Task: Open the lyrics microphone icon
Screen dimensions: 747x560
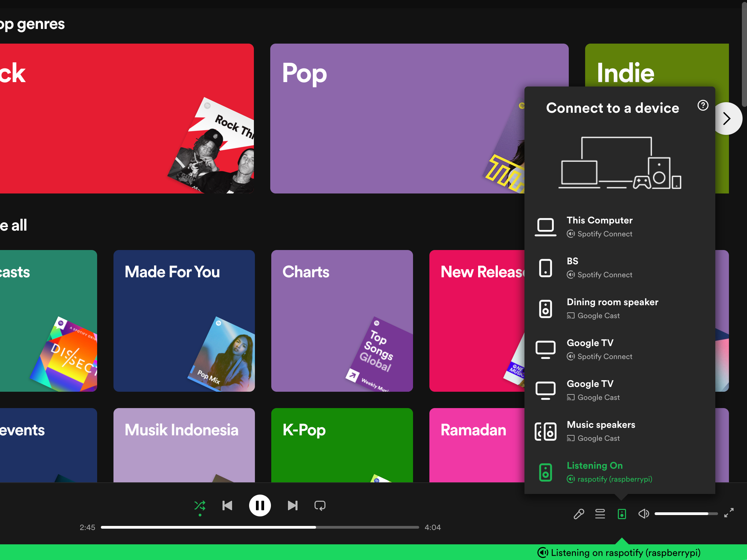Action: click(x=579, y=514)
